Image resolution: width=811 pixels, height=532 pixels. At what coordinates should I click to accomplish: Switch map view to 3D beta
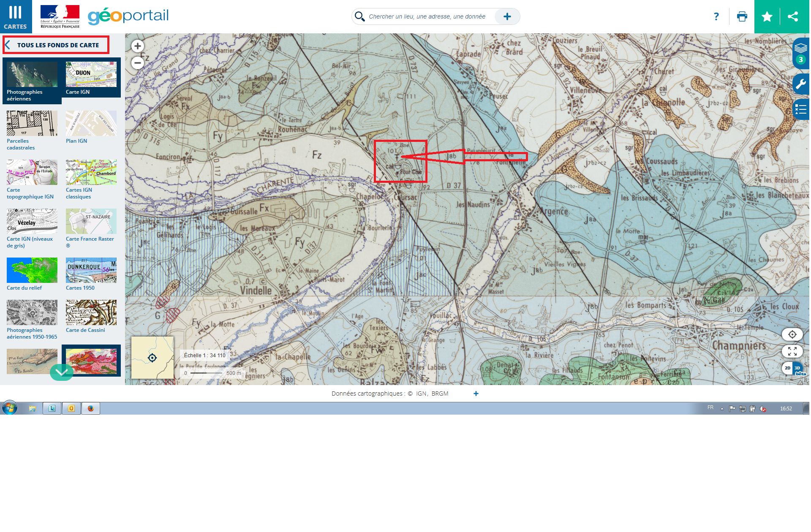tap(797, 368)
